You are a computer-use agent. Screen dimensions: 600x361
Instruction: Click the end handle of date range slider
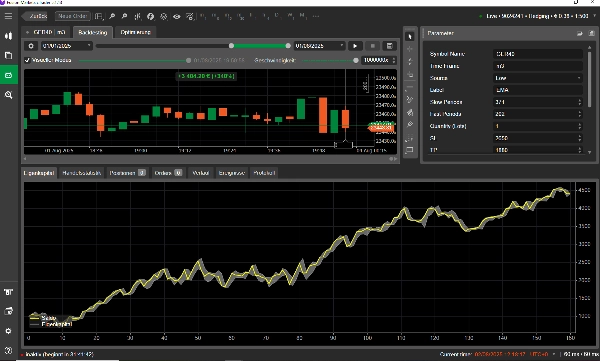[288, 46]
